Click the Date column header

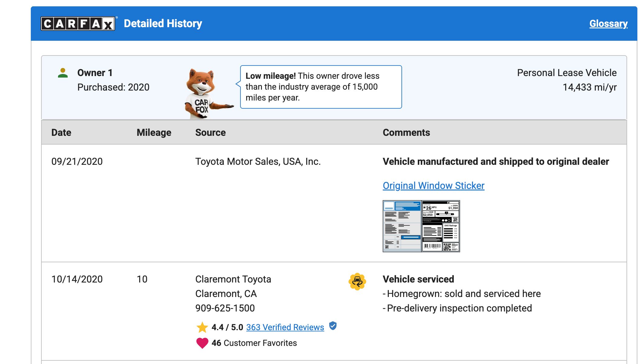pyautogui.click(x=61, y=133)
